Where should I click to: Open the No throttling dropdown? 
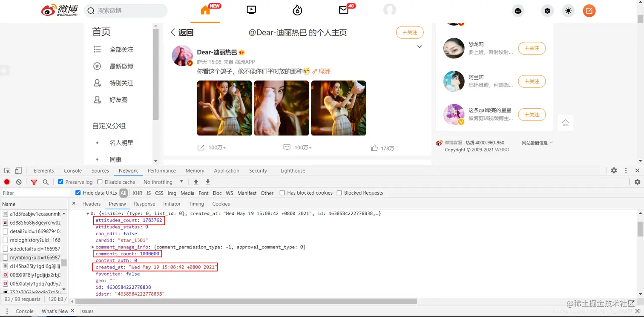tap(164, 182)
